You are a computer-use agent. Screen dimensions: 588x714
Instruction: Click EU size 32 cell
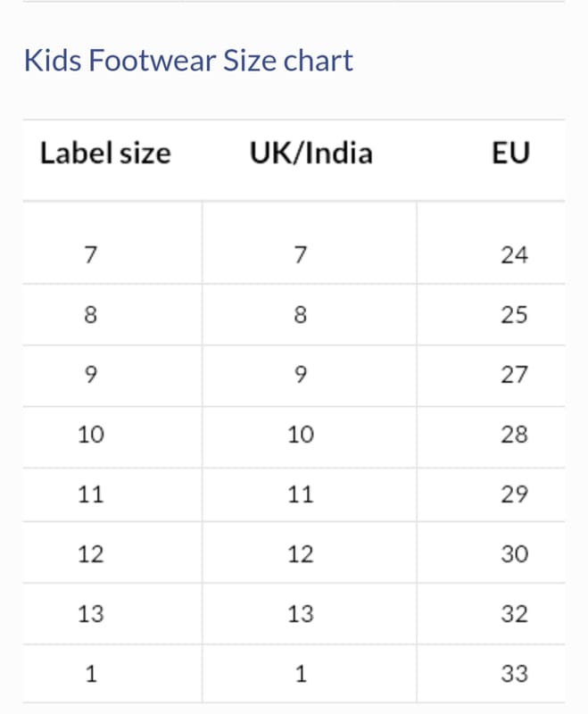[x=514, y=614]
